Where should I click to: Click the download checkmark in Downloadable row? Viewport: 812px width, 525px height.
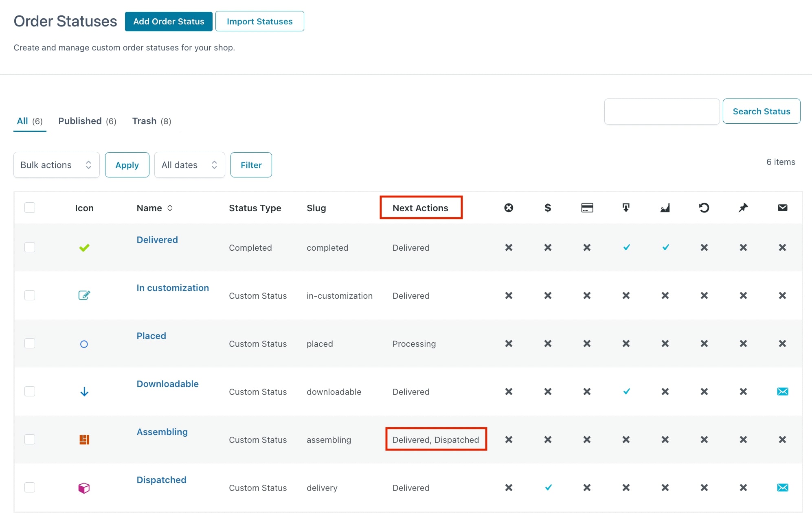tap(626, 392)
